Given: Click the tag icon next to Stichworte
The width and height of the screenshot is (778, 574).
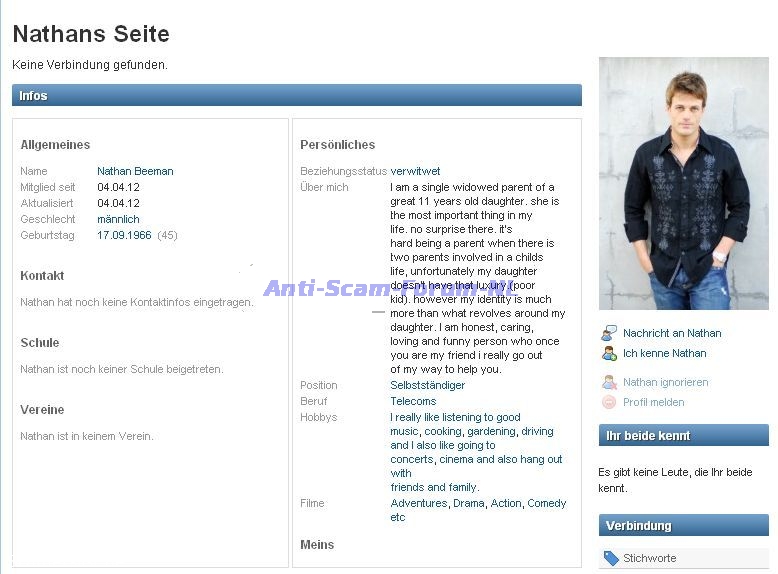Looking at the screenshot, I should click(x=611, y=558).
